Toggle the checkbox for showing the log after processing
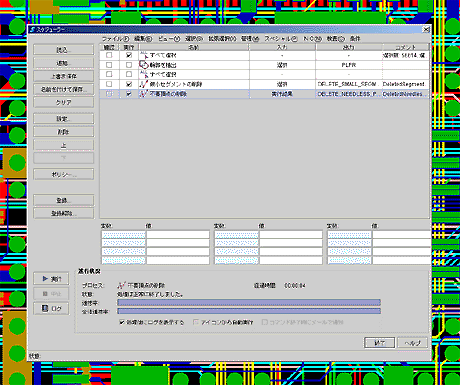 pos(122,322)
